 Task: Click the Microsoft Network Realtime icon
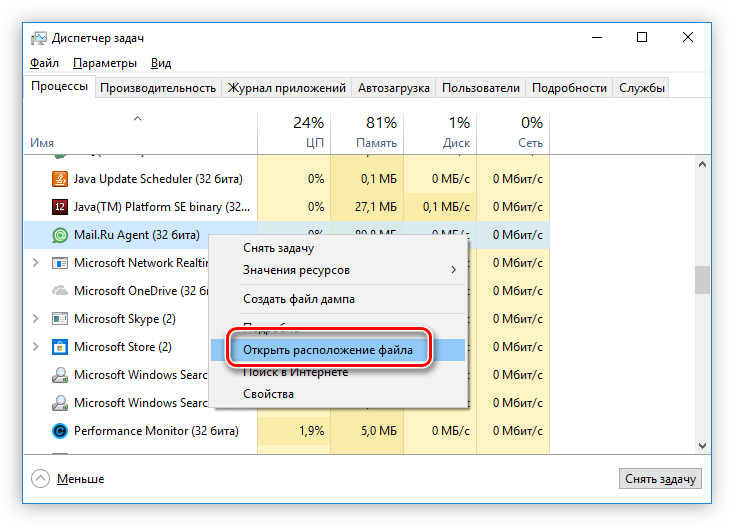point(59,263)
